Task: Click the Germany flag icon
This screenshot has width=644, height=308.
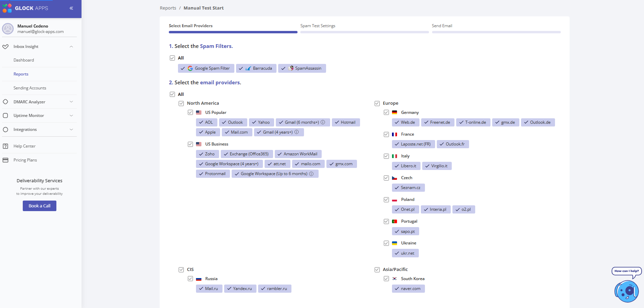Action: click(394, 112)
